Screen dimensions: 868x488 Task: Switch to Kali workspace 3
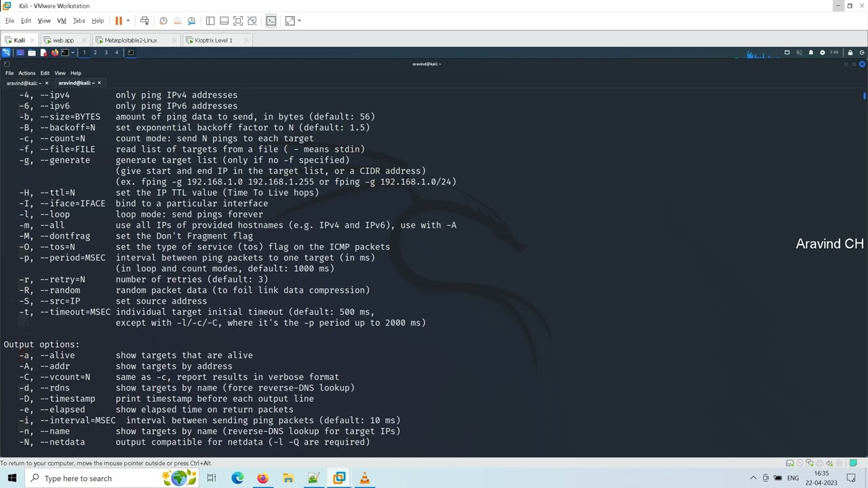pos(106,52)
